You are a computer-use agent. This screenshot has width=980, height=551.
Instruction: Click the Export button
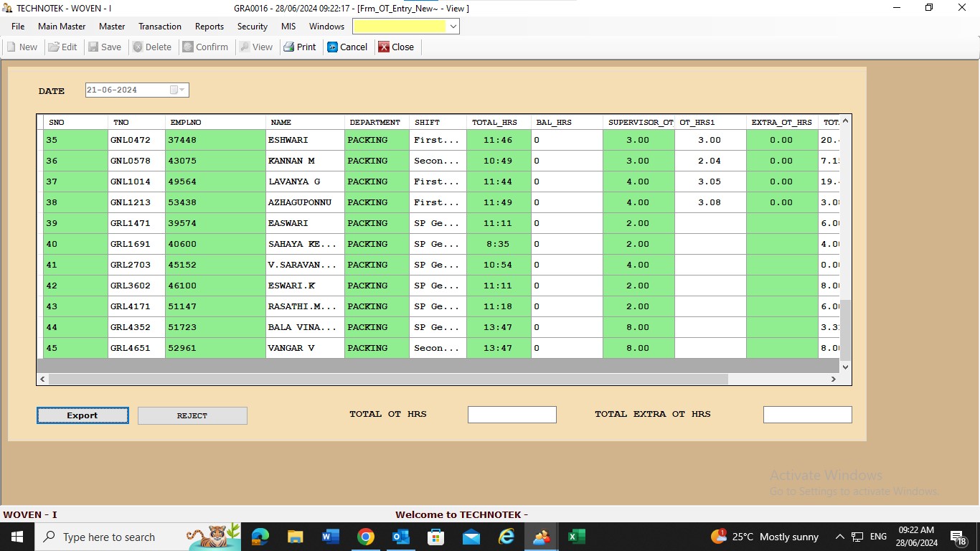click(83, 415)
